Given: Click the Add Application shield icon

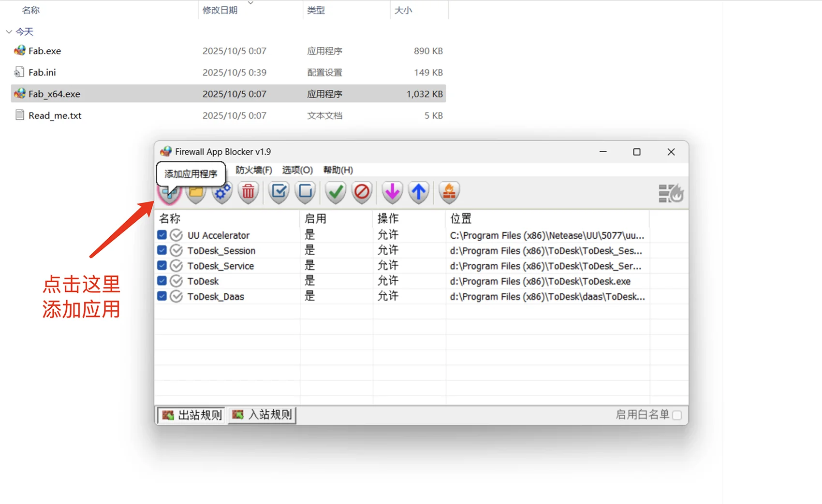Looking at the screenshot, I should [x=169, y=193].
